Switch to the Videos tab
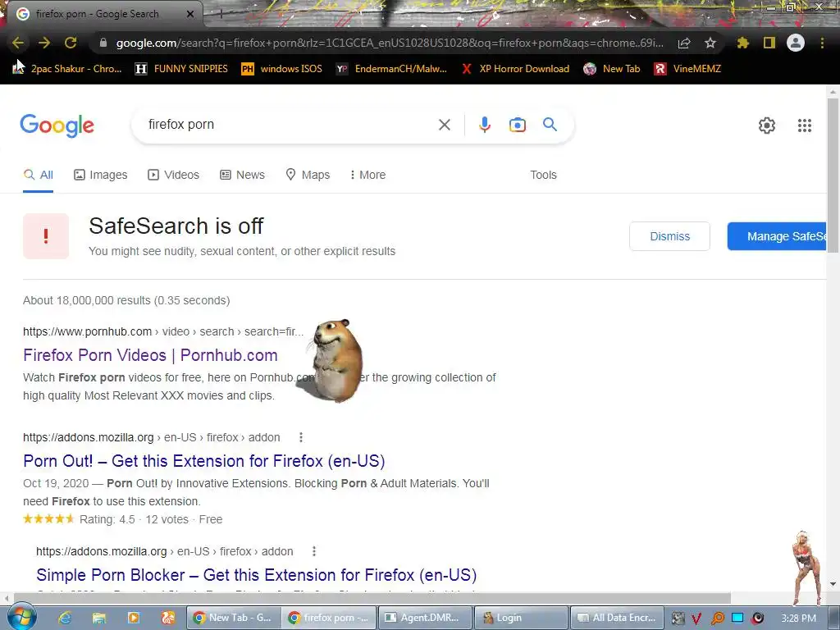Screen dimensions: 840x630 point(174,175)
